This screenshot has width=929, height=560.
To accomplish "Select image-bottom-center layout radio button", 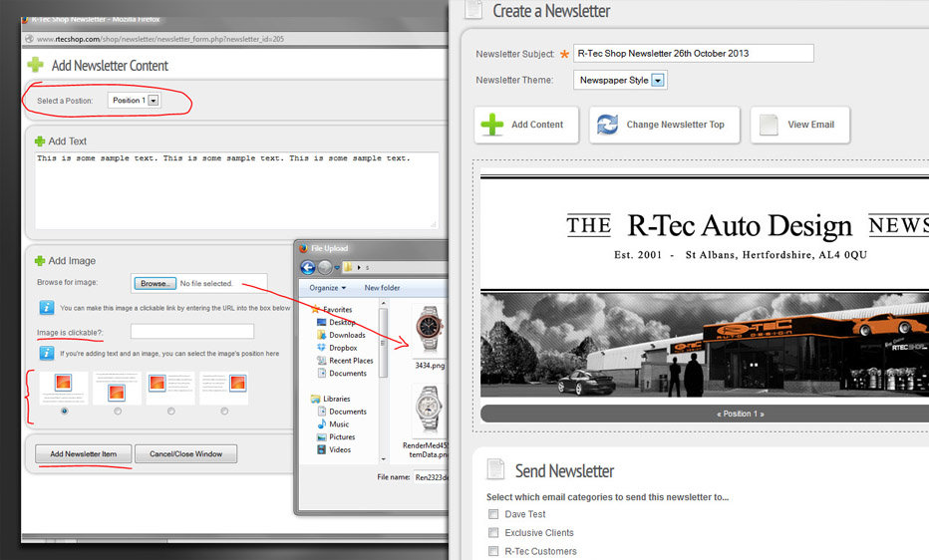I will pos(118,411).
